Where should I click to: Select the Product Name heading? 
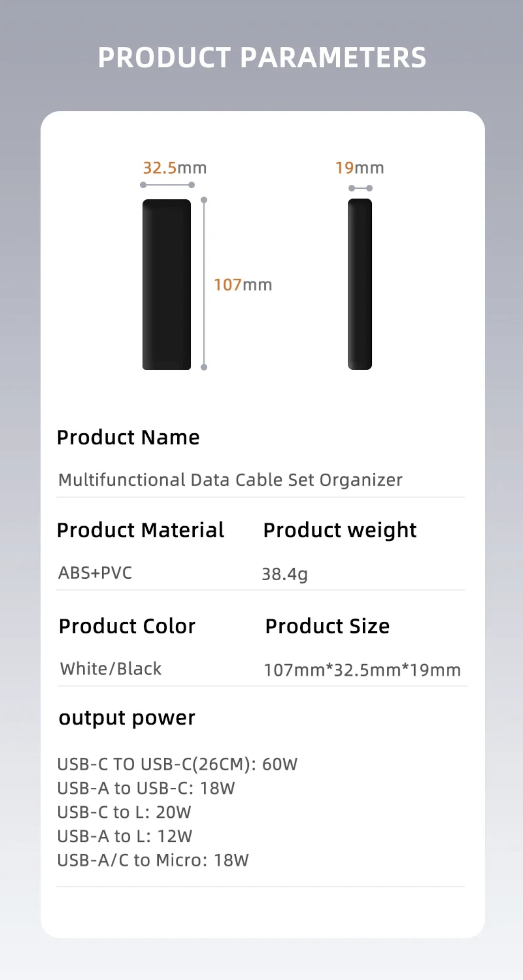(128, 437)
